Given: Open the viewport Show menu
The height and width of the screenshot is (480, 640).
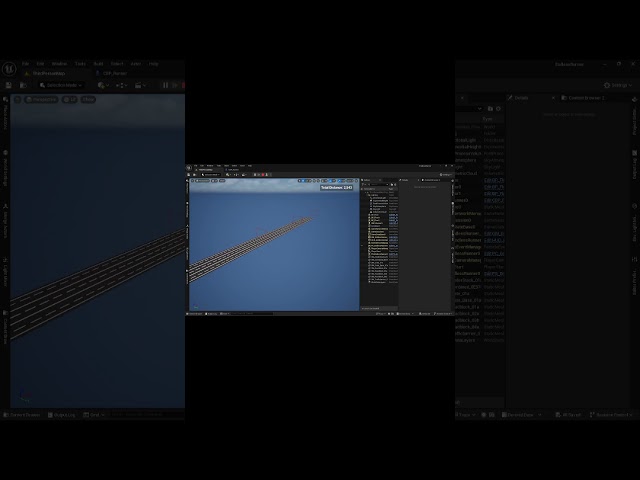Looking at the screenshot, I should pyautogui.click(x=88, y=100).
